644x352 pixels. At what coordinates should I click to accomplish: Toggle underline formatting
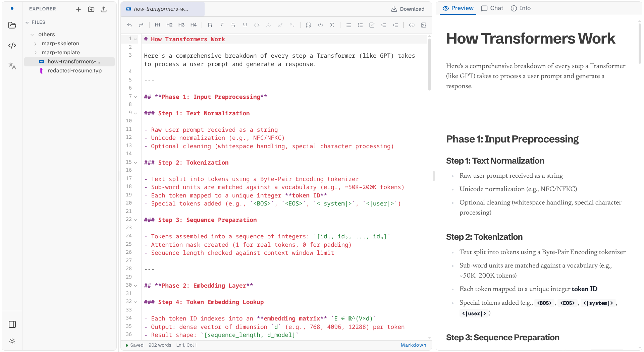[x=245, y=25]
